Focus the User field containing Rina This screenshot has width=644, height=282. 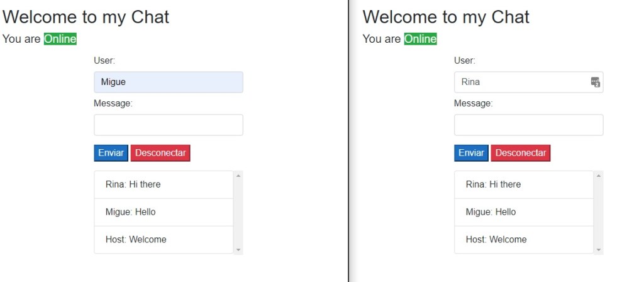[521, 82]
